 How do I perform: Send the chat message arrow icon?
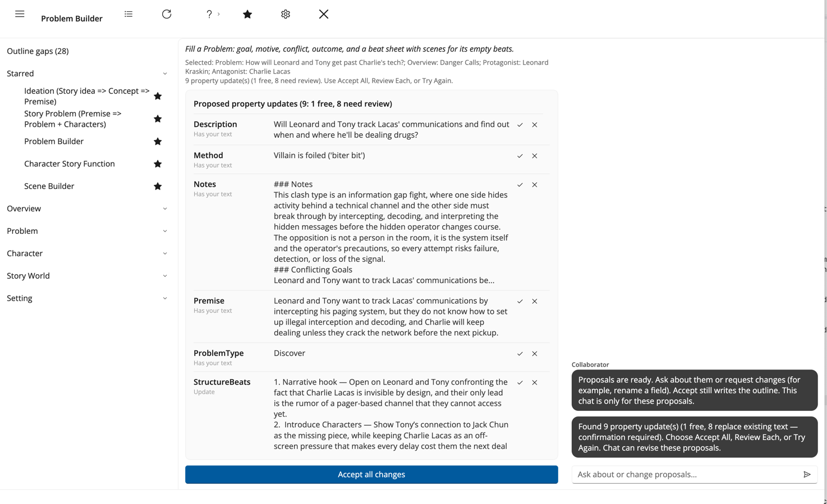(807, 474)
